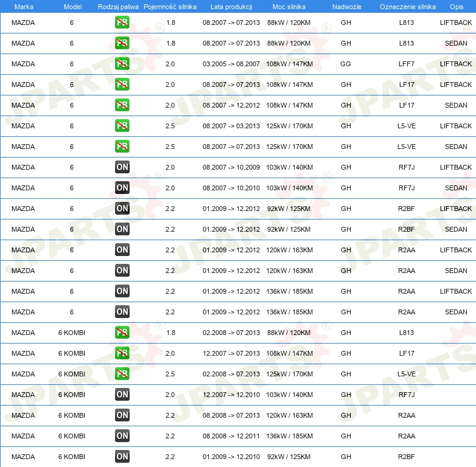Click date range 08.2008 -> 12.2011
Viewport: 476px width, 467px height.
pyautogui.click(x=231, y=436)
